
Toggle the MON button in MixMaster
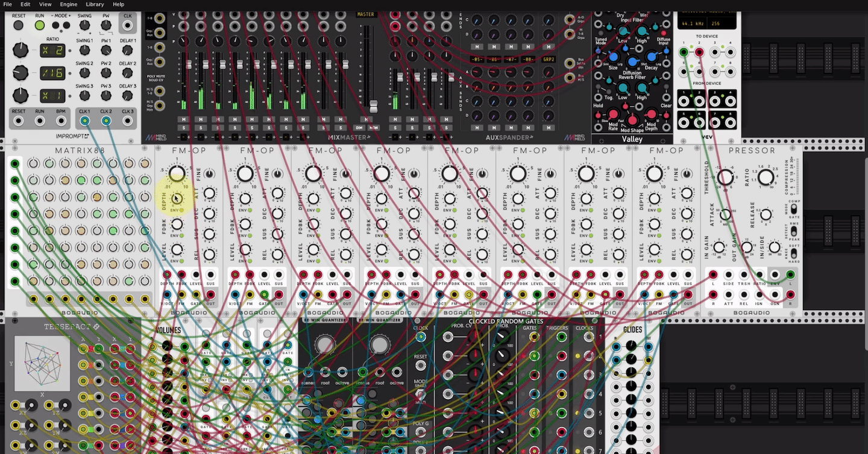pos(374,128)
